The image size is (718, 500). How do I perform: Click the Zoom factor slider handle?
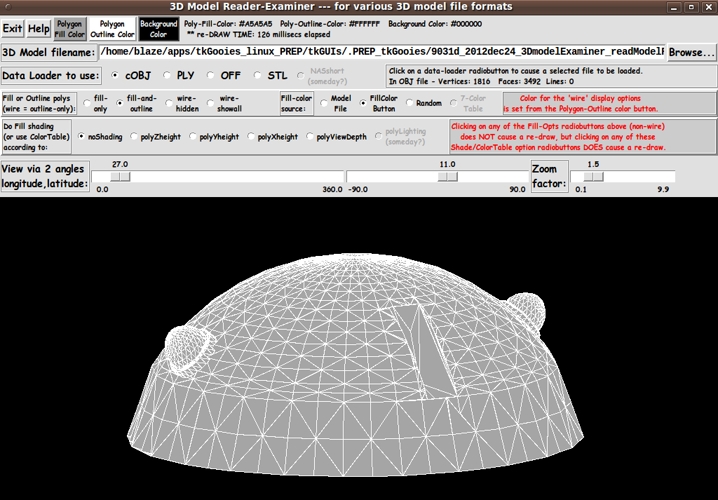(x=593, y=176)
